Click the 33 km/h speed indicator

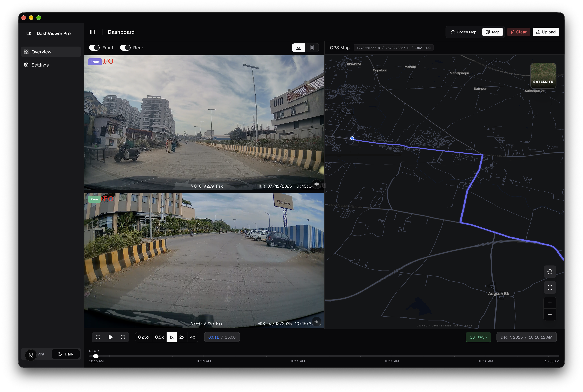tap(478, 337)
